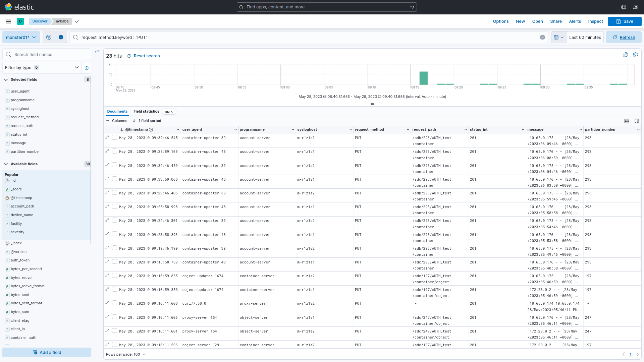Select the first row checkbox
Image resolution: width=644 pixels, height=362 pixels.
click(x=114, y=137)
